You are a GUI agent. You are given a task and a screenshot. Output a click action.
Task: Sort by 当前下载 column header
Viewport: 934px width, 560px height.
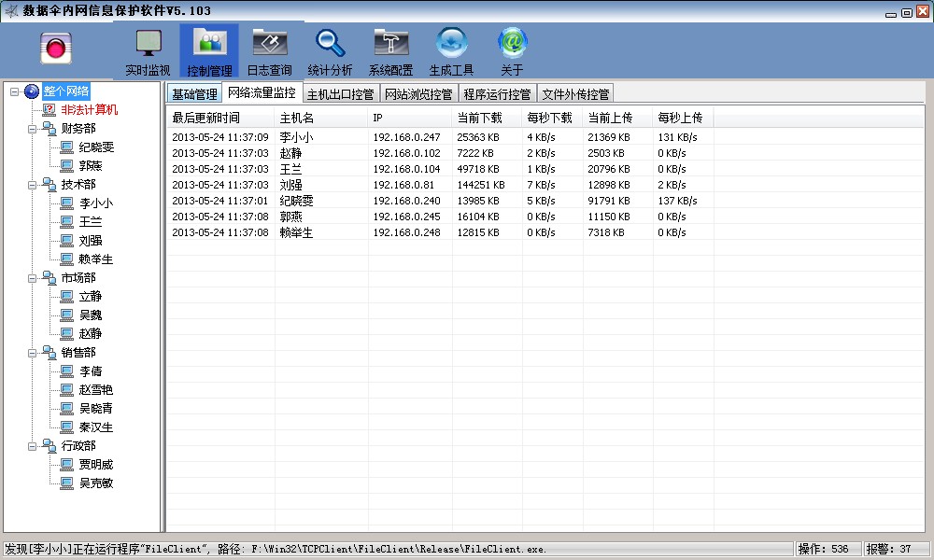pyautogui.click(x=479, y=118)
